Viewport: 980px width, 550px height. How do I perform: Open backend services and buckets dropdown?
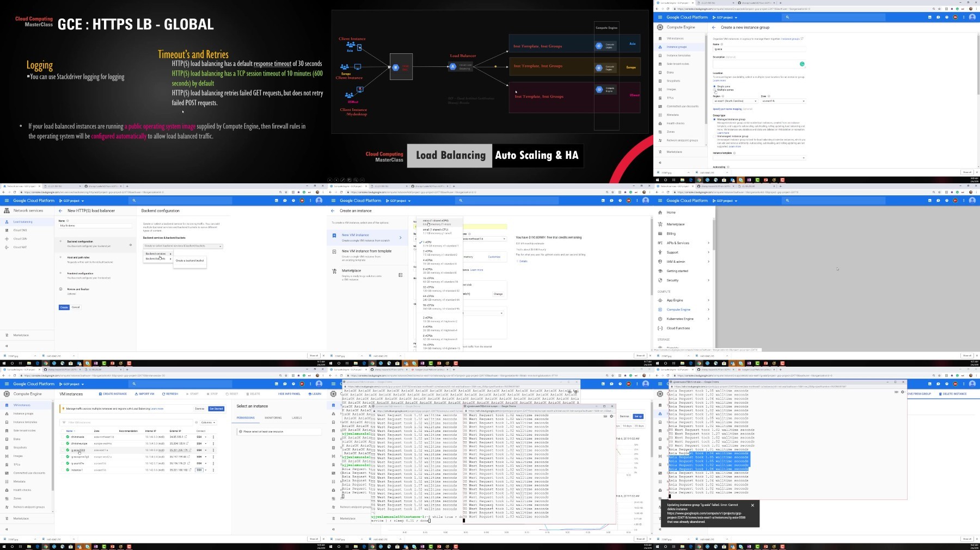click(183, 246)
